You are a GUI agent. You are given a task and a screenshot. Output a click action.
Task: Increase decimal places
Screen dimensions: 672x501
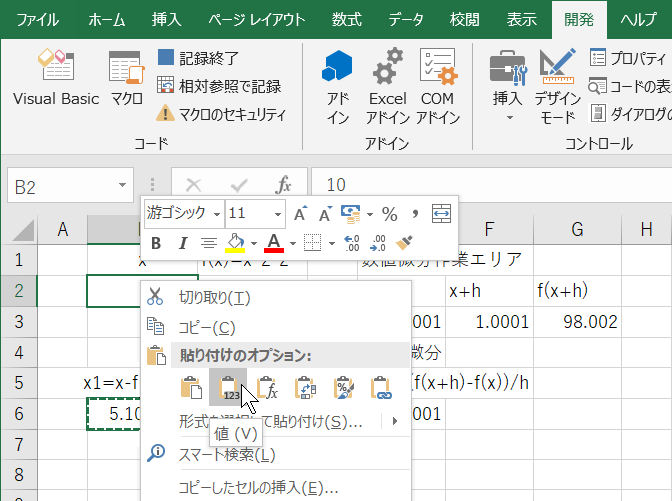point(352,243)
